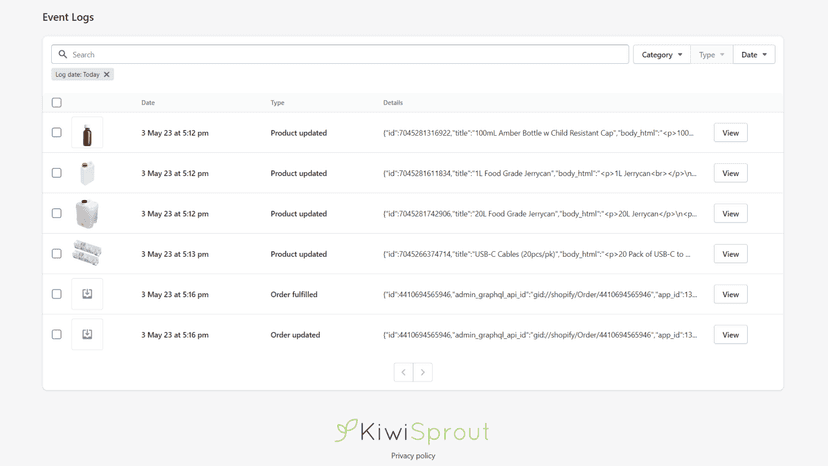View the USB-C Cables log entry
Screen dimensions: 828x466
[x=730, y=254]
